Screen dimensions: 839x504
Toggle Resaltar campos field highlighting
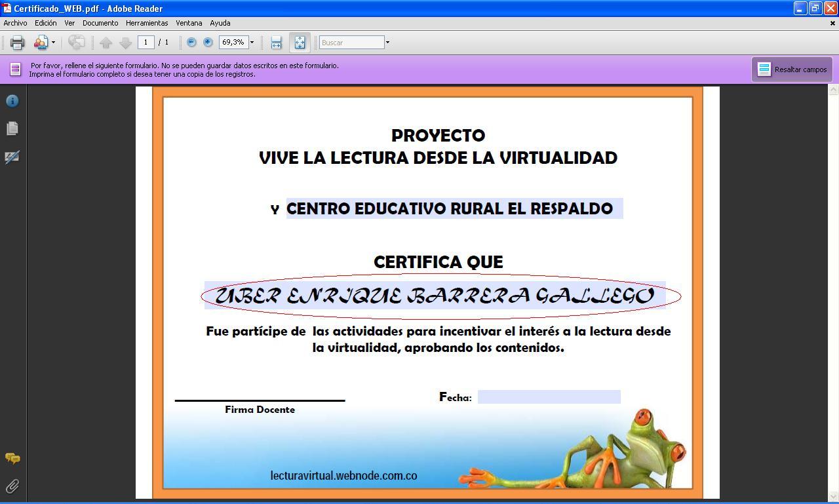coord(792,69)
